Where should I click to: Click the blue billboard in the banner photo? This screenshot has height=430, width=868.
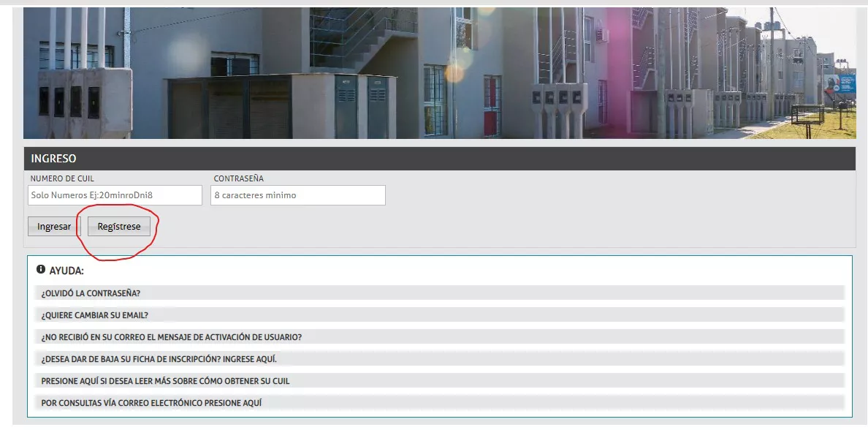point(840,83)
